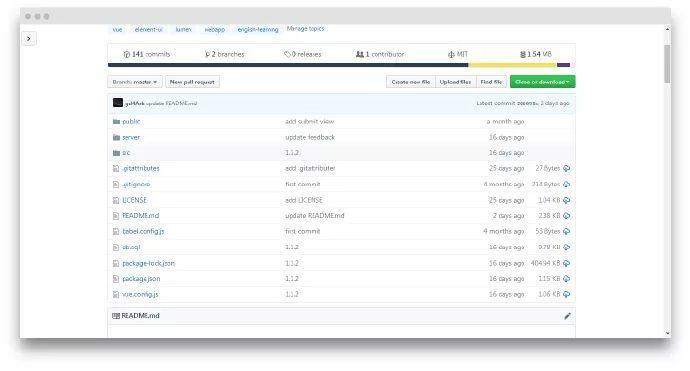Open the .gitattributes file

(x=141, y=168)
